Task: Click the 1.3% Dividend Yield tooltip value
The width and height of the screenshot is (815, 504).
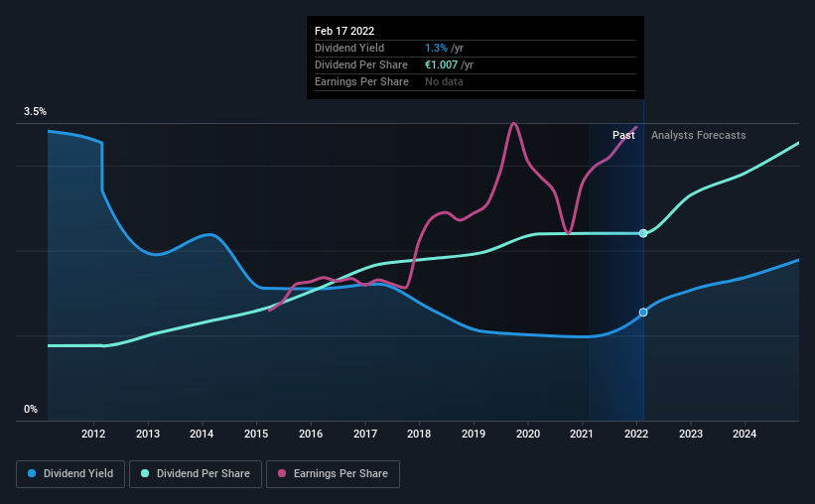Action: (x=436, y=48)
